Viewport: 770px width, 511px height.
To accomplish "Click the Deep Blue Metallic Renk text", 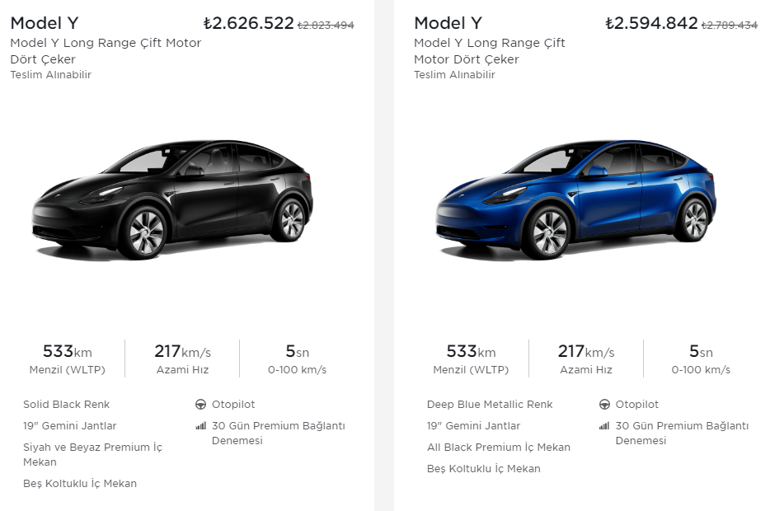I will [489, 405].
